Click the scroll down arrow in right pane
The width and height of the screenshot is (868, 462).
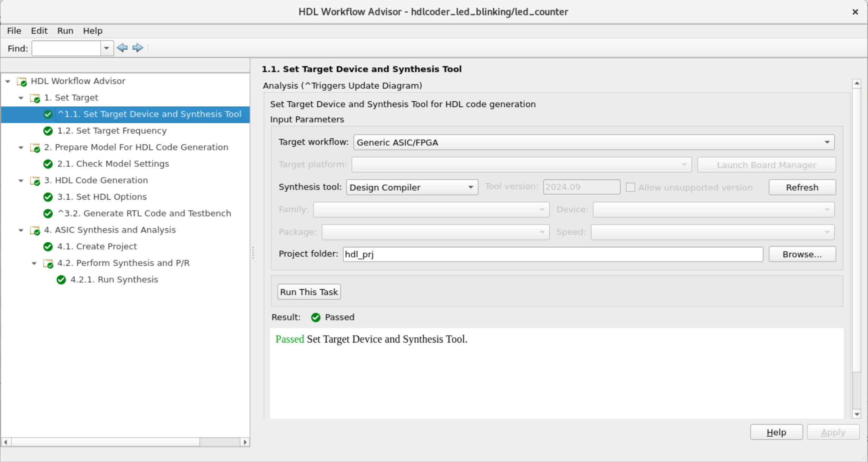click(x=857, y=414)
